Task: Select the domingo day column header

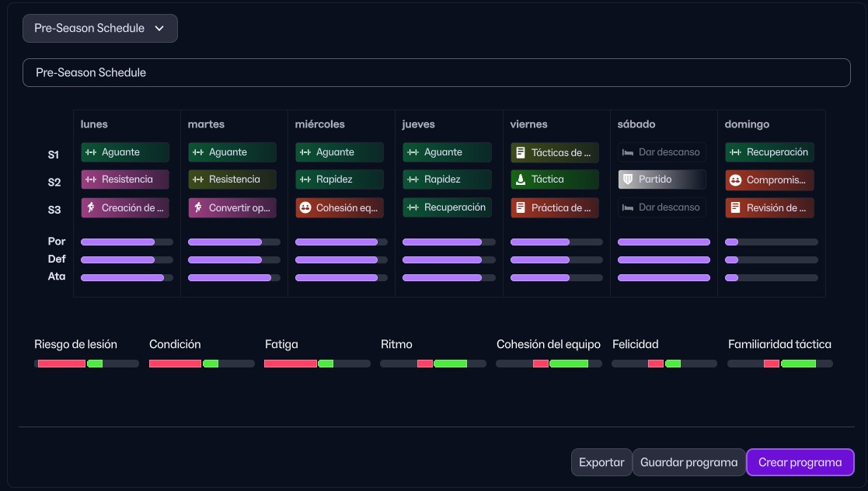Action: [747, 124]
